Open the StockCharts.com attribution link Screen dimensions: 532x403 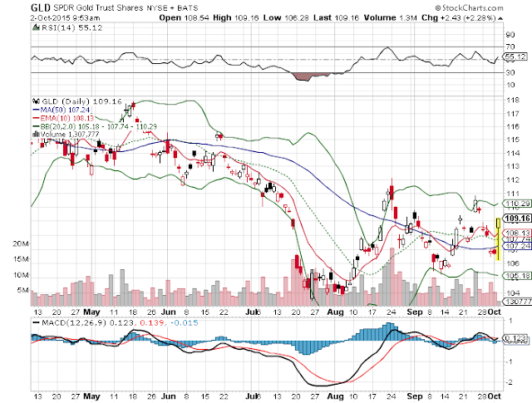pyautogui.click(x=469, y=7)
